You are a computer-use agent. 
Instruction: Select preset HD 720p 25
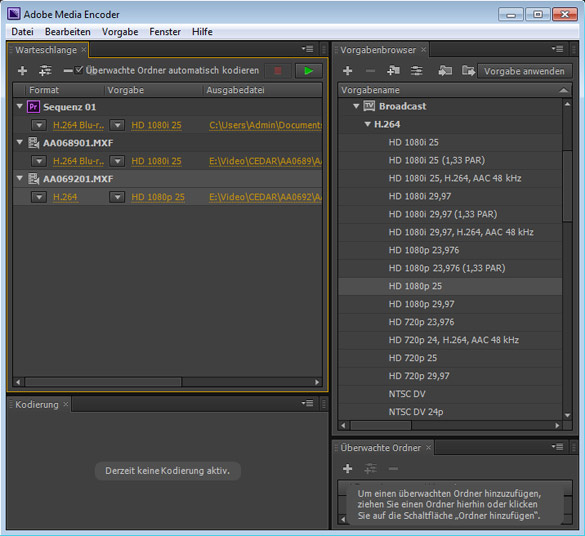[450, 358]
